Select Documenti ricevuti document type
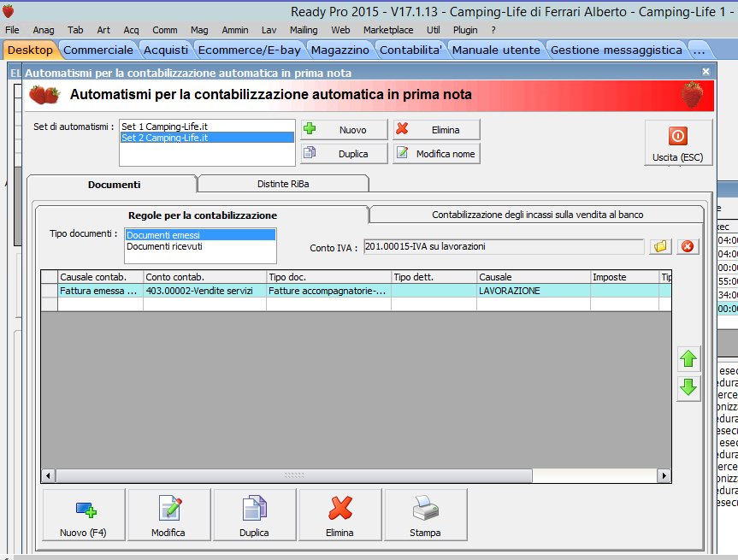This screenshot has height=560, width=738. click(200, 246)
